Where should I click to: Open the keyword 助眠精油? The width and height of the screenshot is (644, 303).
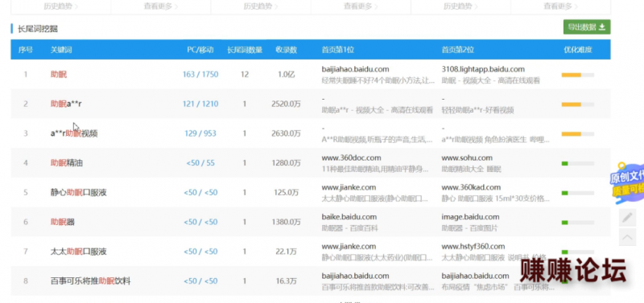[67, 163]
